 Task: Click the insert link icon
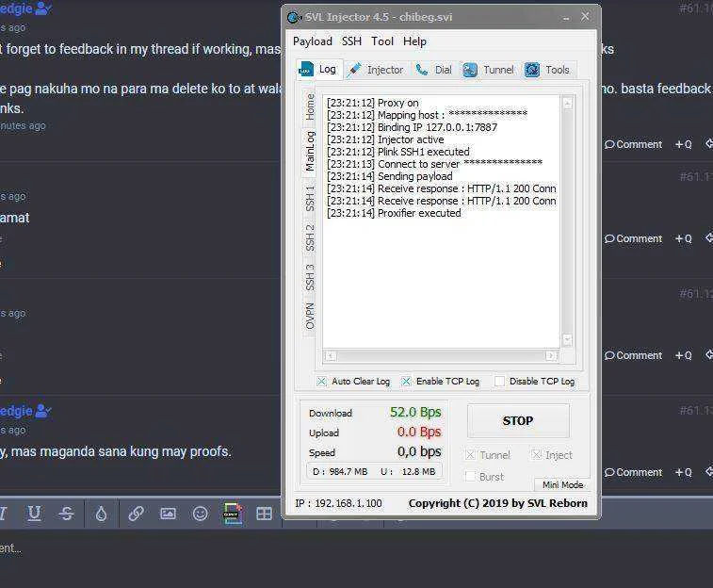(x=136, y=514)
